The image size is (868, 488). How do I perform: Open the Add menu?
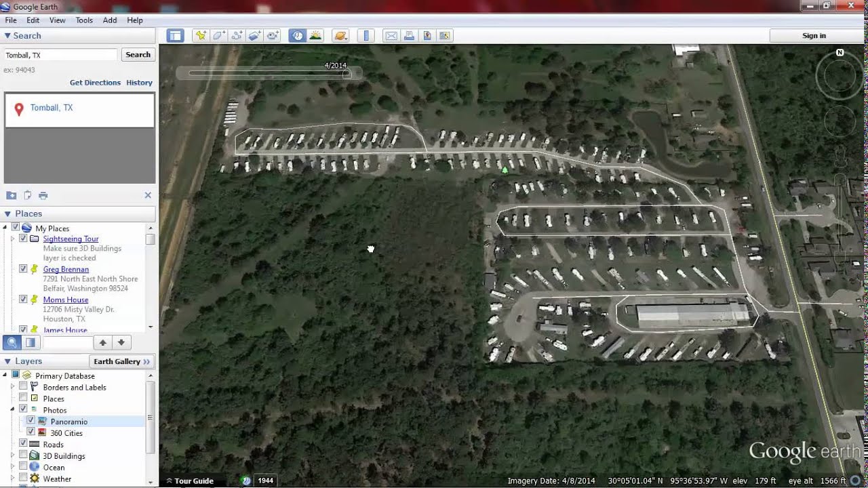(x=110, y=20)
